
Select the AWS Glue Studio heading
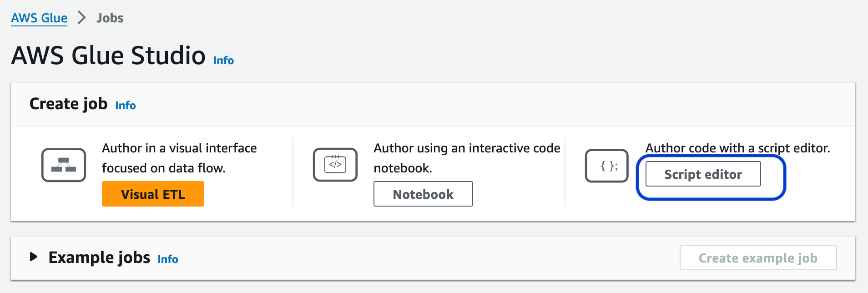pyautogui.click(x=108, y=56)
